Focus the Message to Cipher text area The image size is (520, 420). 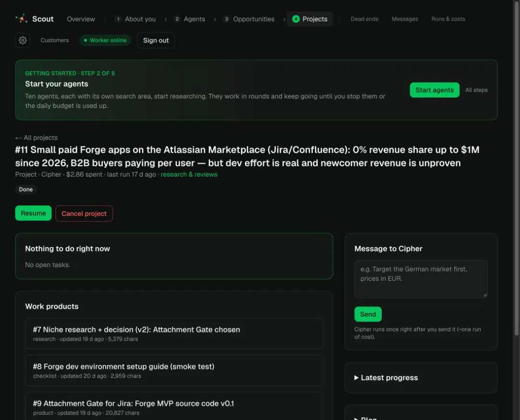[421, 279]
